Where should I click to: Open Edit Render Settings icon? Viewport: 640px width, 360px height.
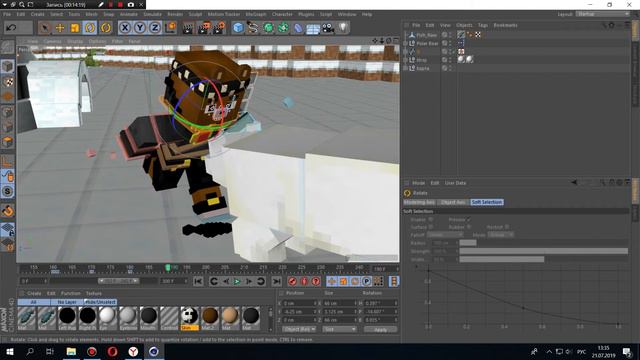pyautogui.click(x=219, y=28)
